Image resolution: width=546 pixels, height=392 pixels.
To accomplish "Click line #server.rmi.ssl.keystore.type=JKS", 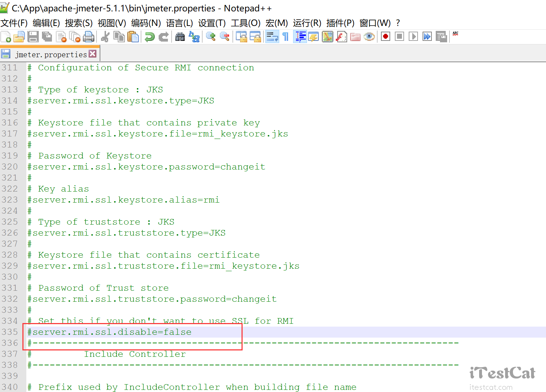I will click(x=121, y=101).
